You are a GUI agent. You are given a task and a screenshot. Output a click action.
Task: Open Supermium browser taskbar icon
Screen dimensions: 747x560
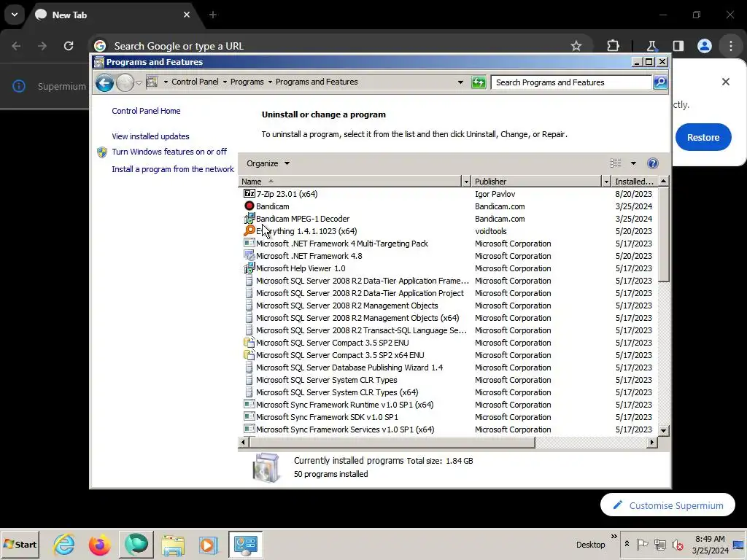[136, 544]
